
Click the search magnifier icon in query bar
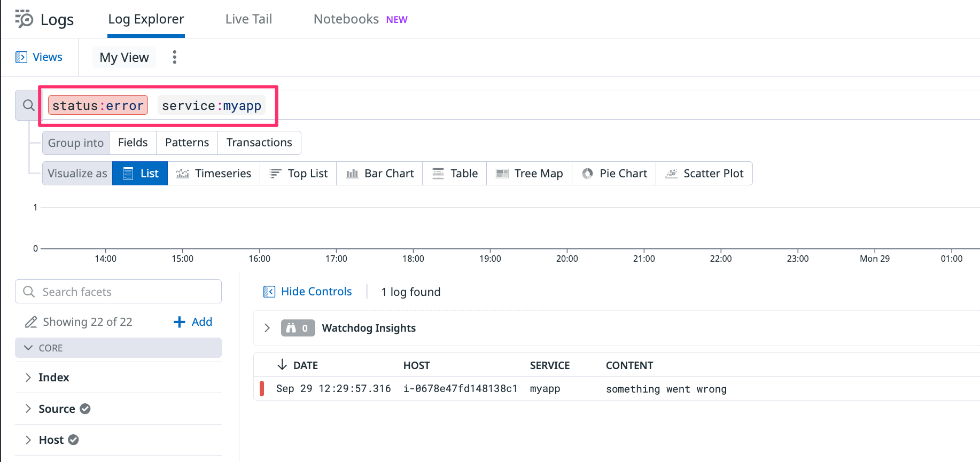pos(29,106)
